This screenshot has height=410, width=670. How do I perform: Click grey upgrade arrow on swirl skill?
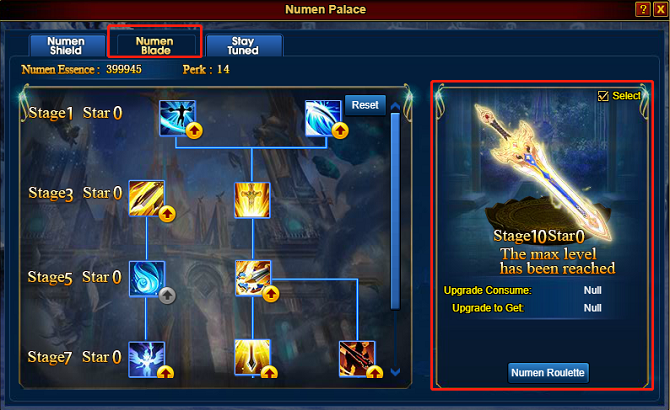coord(167,295)
